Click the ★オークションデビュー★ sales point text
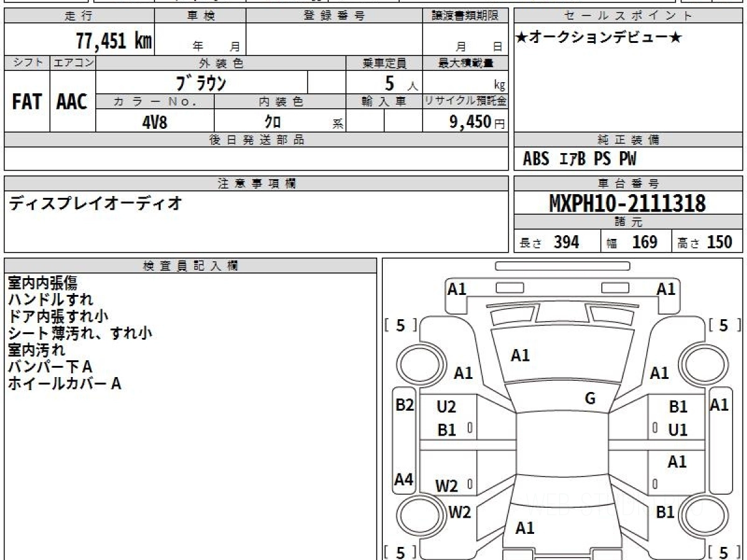747x560 pixels. coord(599,38)
